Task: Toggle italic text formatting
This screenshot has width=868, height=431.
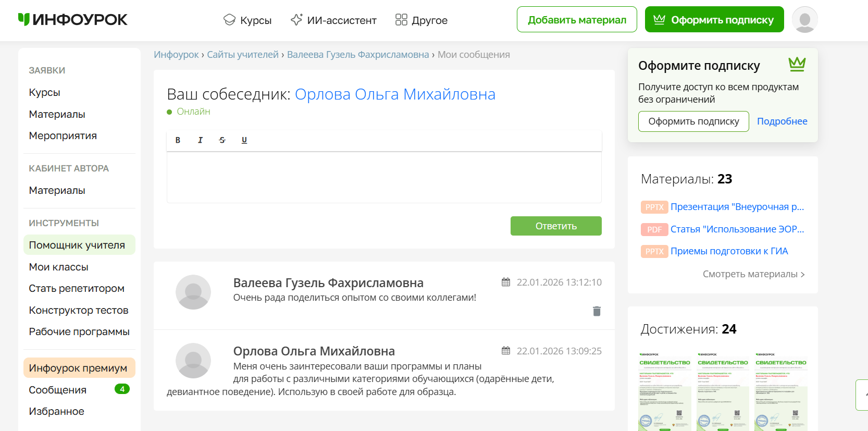Action: 200,140
